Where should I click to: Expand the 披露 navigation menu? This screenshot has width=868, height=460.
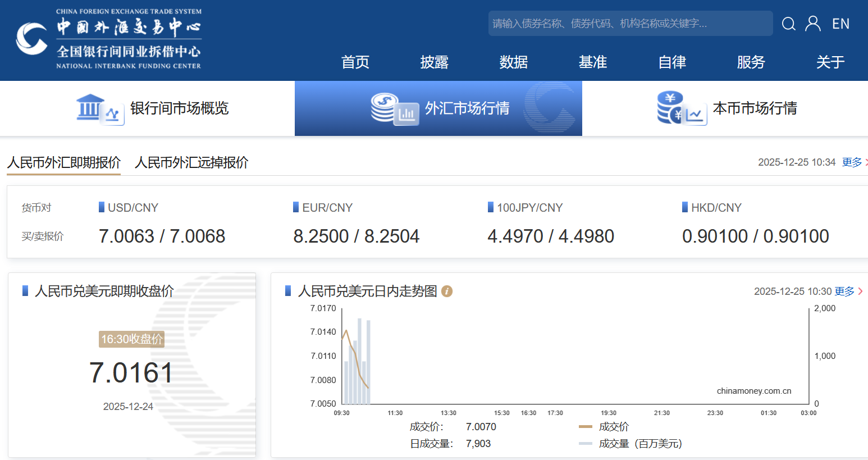434,62
